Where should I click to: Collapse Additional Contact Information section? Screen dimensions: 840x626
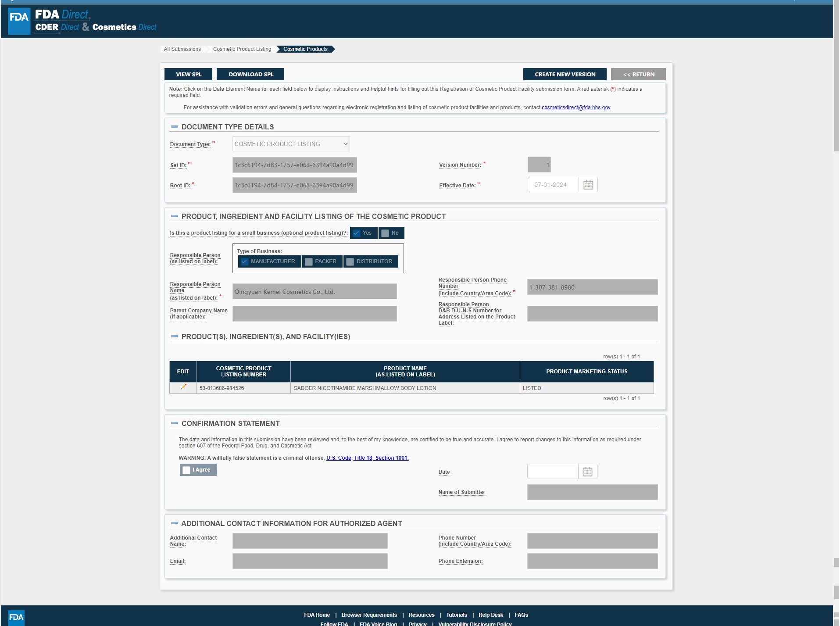175,524
